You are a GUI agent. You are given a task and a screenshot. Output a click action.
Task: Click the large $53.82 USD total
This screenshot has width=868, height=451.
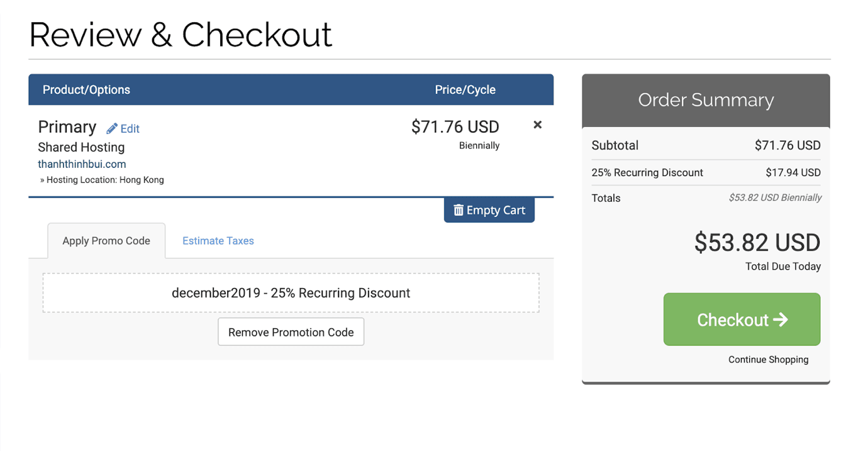tap(757, 243)
